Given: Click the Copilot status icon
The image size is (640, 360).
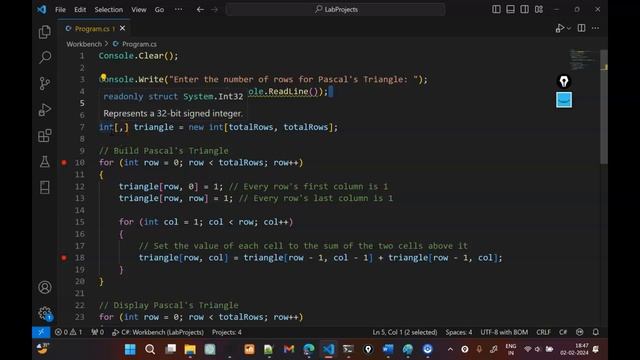Looking at the screenshot, I should tap(580, 332).
